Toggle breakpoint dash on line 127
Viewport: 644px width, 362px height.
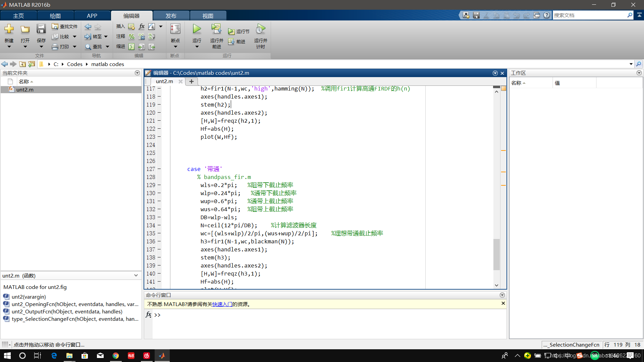[x=159, y=169]
